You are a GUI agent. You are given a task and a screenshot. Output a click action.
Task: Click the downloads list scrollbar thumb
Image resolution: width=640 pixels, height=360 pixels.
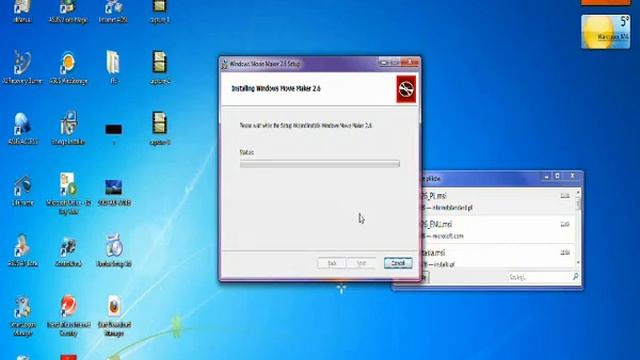(578, 203)
